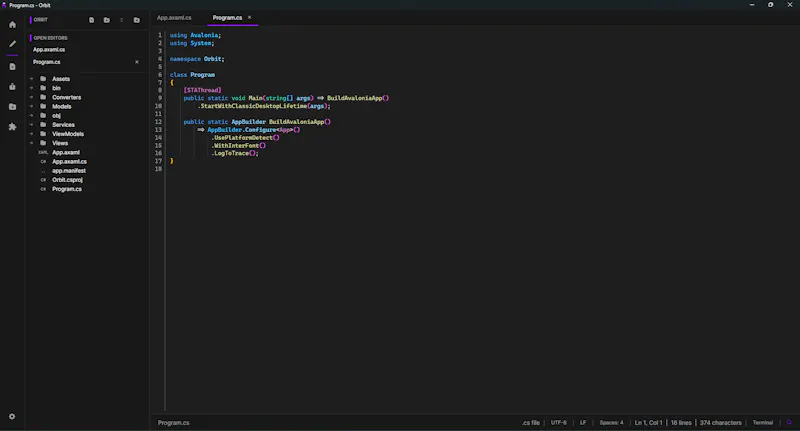Click the 374 characters status entry
This screenshot has width=800, height=431.
coord(720,422)
